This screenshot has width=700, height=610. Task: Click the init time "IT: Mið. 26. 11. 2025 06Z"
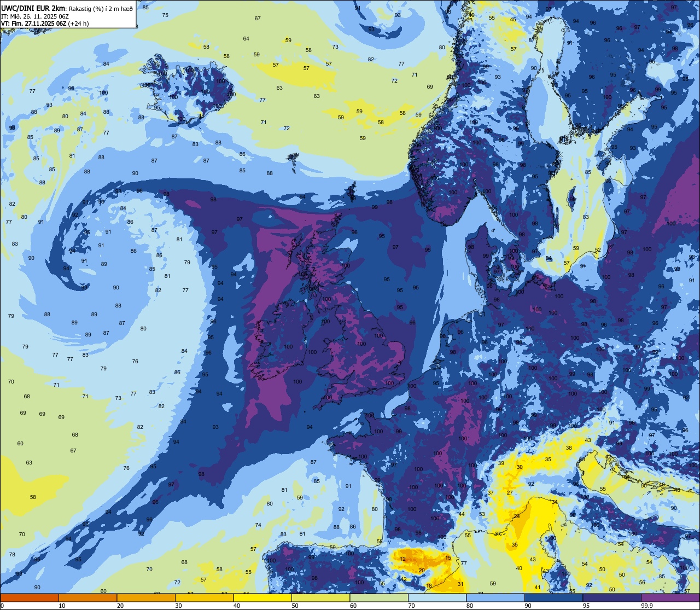point(35,16)
